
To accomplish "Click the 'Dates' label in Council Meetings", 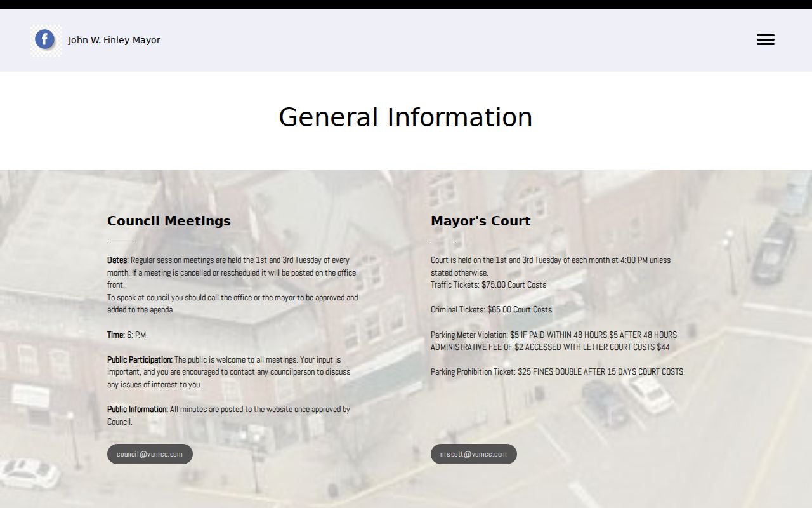I will click(x=117, y=260).
